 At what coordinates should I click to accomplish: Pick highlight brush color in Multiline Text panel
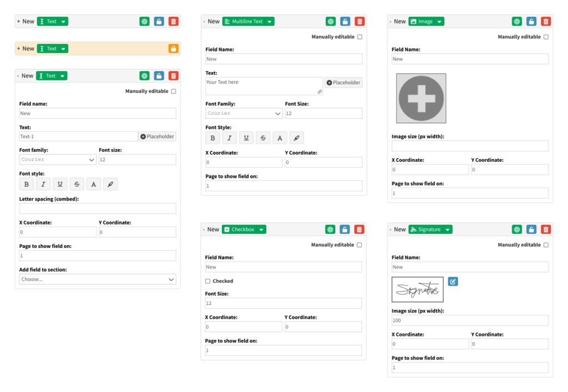coord(297,138)
